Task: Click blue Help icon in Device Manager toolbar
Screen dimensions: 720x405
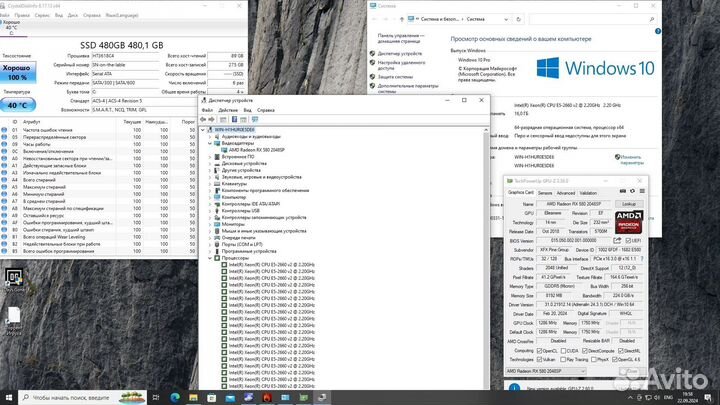Action: [x=234, y=119]
